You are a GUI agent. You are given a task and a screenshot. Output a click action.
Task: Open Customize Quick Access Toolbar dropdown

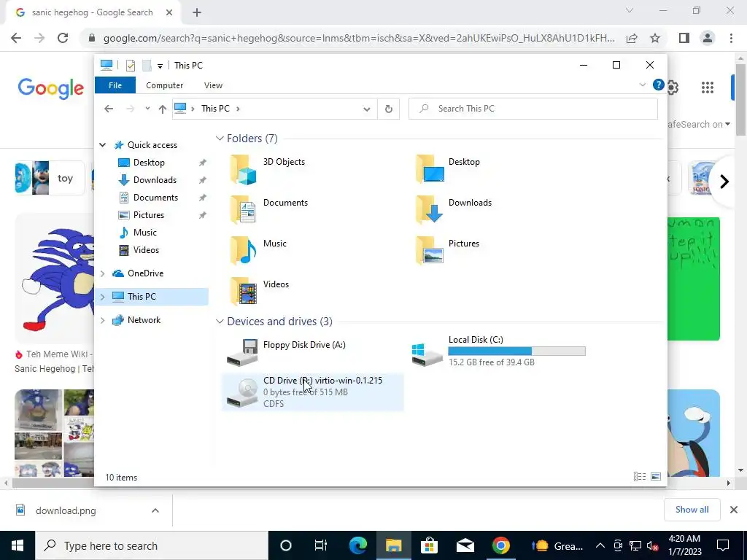(x=160, y=66)
